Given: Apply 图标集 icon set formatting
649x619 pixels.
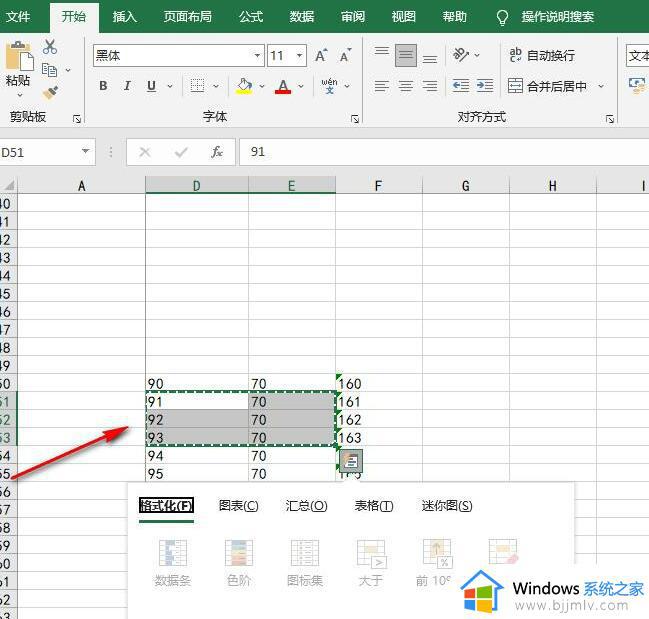Looking at the screenshot, I should click(x=305, y=563).
